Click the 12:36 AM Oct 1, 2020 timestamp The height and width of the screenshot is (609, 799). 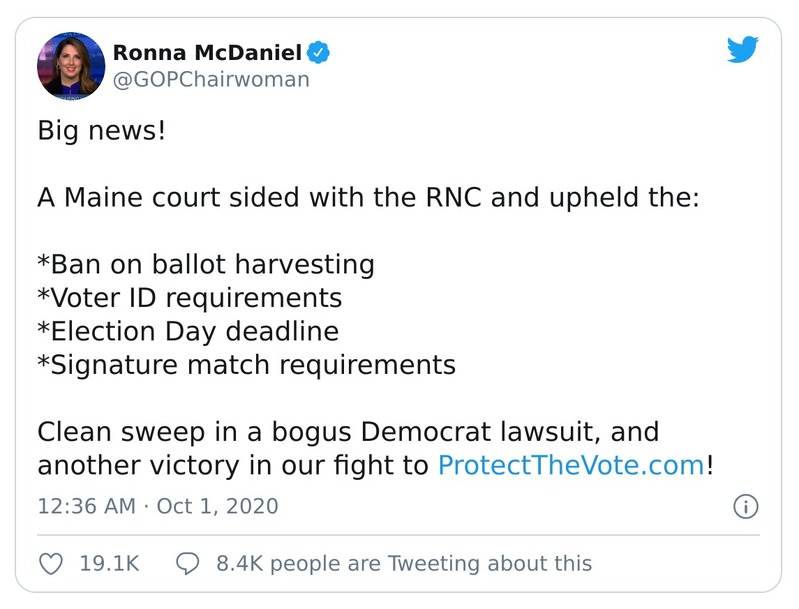click(158, 506)
